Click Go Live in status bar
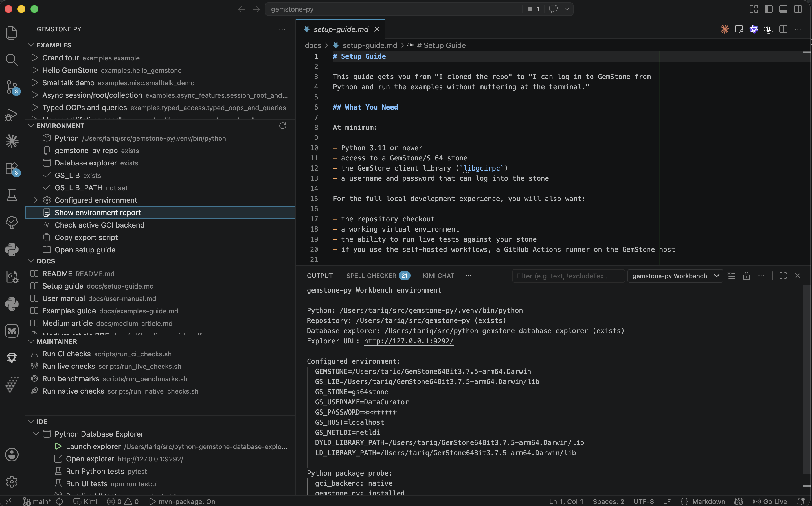This screenshot has width=812, height=506. pos(770,501)
